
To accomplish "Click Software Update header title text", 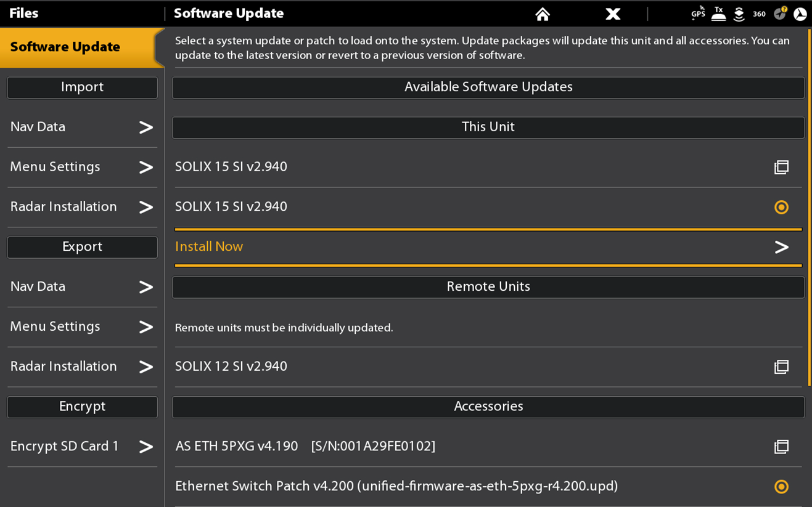I will [229, 14].
